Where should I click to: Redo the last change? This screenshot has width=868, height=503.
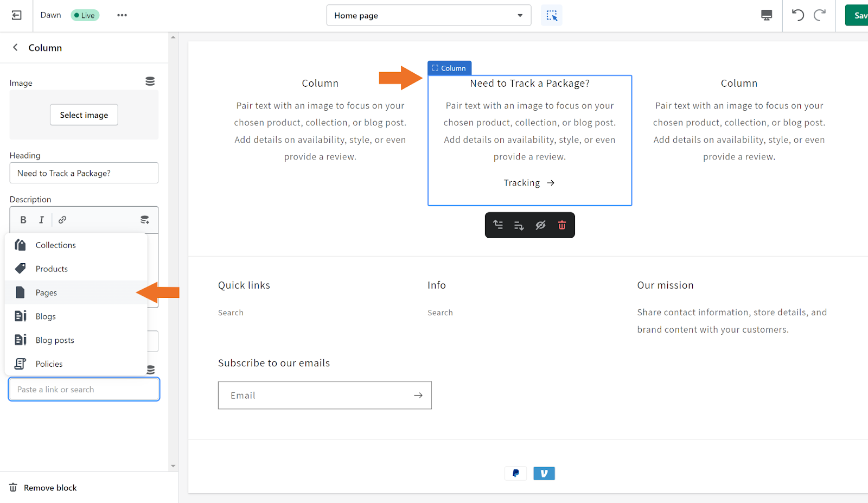coord(820,15)
